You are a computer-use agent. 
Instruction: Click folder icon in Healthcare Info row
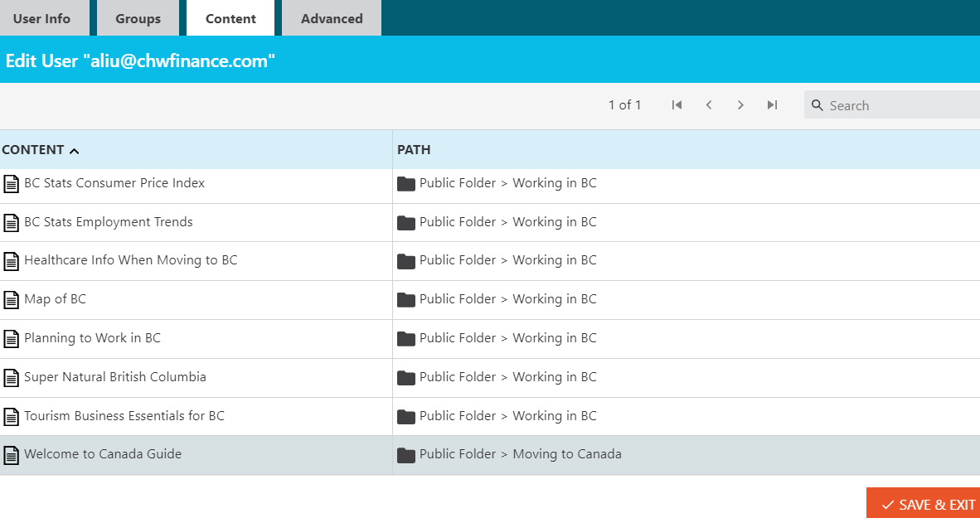(x=406, y=260)
